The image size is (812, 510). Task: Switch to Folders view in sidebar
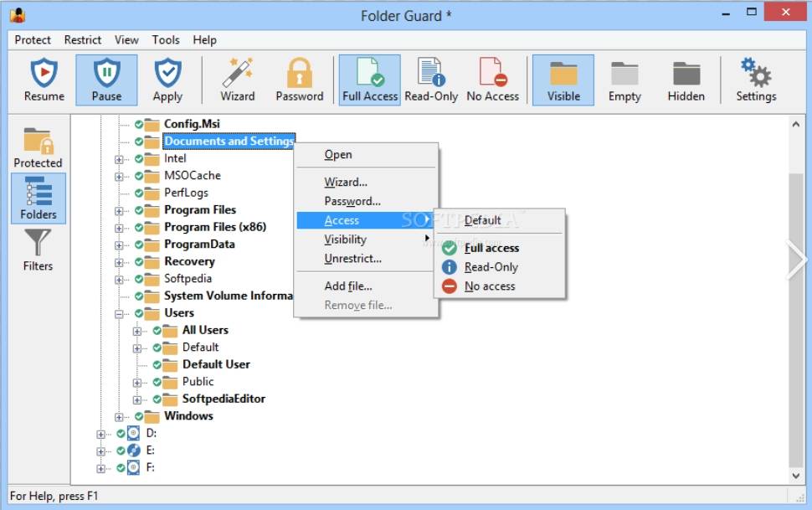[39, 198]
